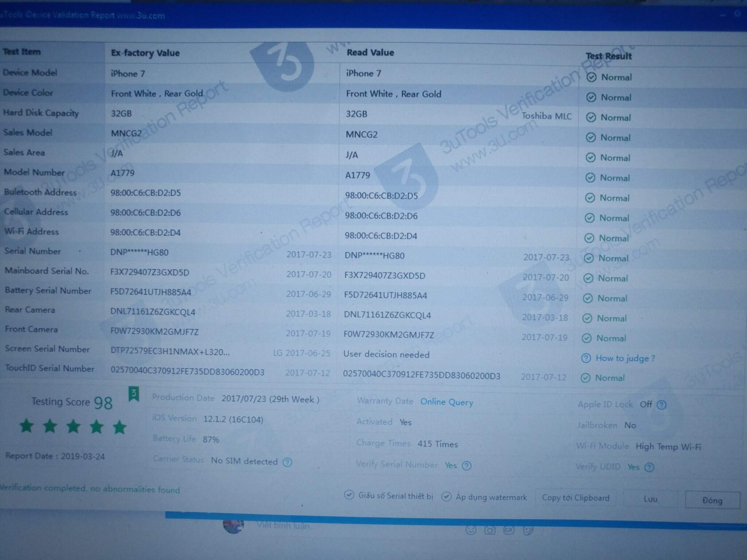
Task: Click 'Viết bình luận' comment input field
Action: click(x=283, y=525)
